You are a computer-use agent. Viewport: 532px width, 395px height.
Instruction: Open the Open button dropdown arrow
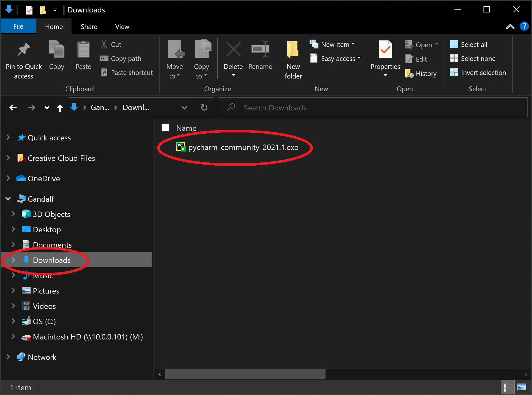(x=437, y=44)
